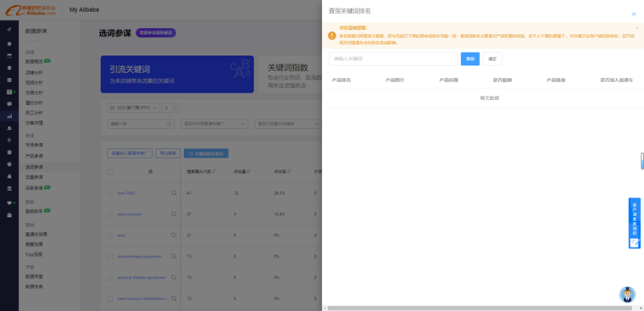
Task: Check the box for tens 7000
Action: point(109,193)
